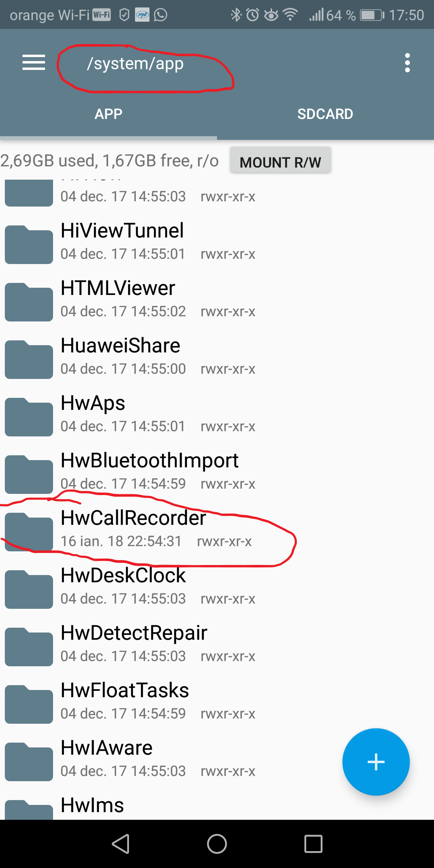Open the HuaweiShare folder

[x=217, y=357]
